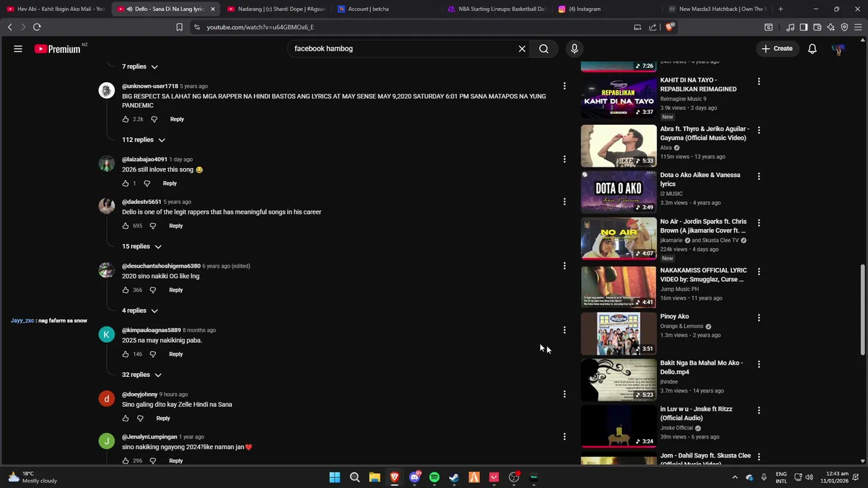The width and height of the screenshot is (868, 488).
Task: Open Brave main menu hamburger
Action: [x=858, y=27]
